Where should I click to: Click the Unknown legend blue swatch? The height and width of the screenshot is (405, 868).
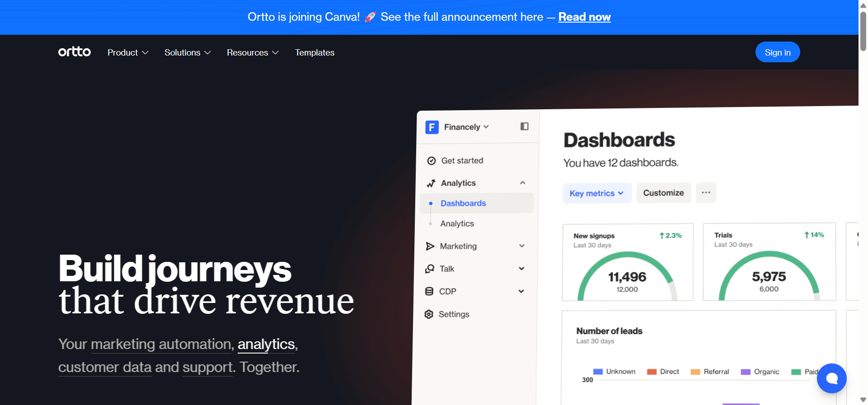pos(598,372)
